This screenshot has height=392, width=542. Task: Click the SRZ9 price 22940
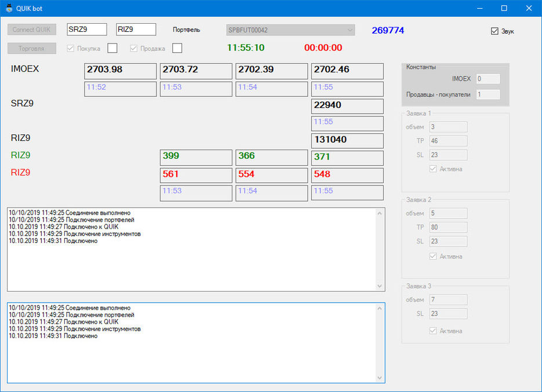(x=347, y=106)
